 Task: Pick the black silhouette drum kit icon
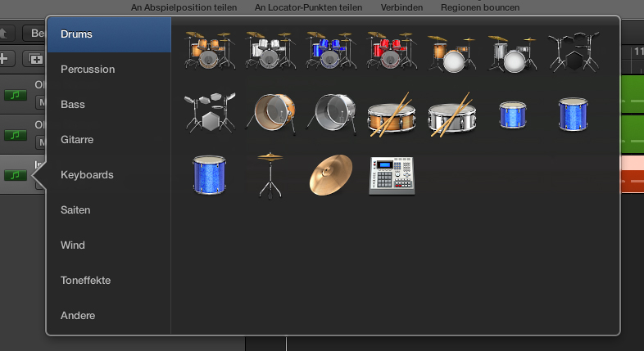pos(574,51)
